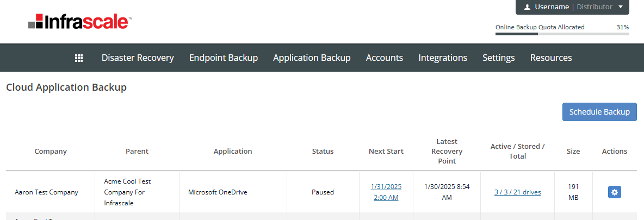Image resolution: width=644 pixels, height=220 pixels.
Task: Click the Infrascale logo
Action: [80, 22]
